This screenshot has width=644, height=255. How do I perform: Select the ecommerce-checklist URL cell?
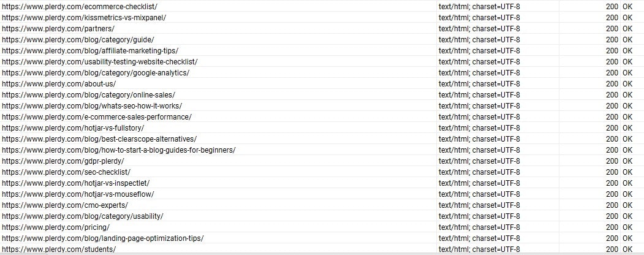tap(218, 7)
